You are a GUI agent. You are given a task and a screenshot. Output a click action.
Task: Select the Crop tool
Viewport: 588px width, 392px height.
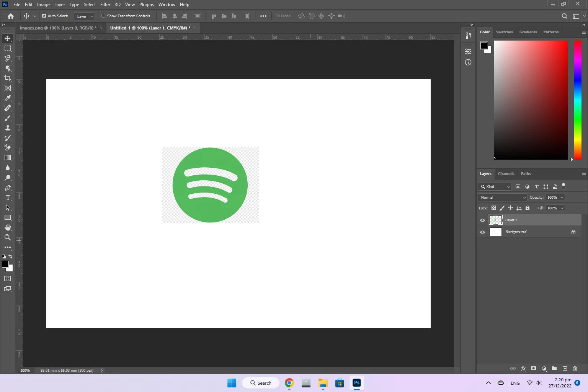[8, 78]
